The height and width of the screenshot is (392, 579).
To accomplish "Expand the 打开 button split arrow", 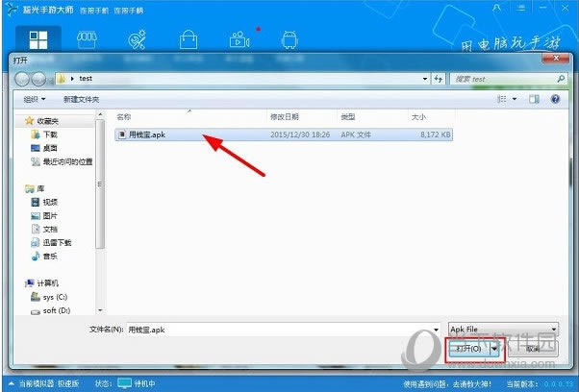I will (x=494, y=349).
